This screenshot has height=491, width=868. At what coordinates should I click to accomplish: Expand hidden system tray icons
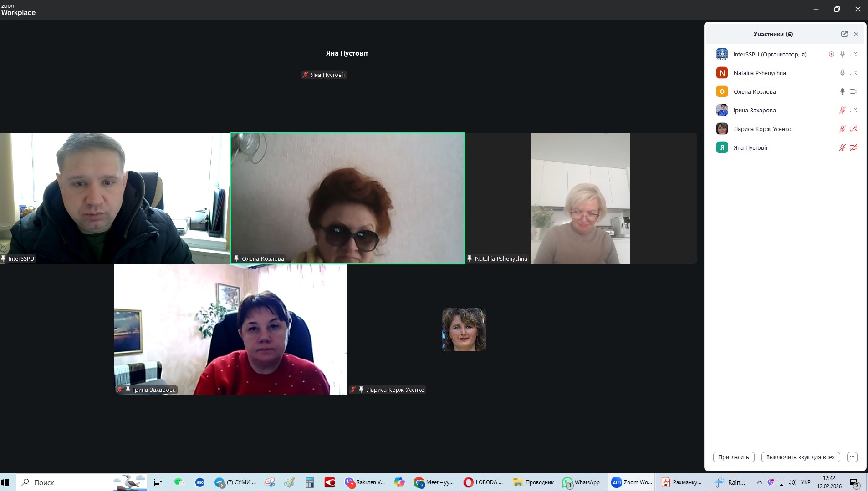pyautogui.click(x=759, y=482)
